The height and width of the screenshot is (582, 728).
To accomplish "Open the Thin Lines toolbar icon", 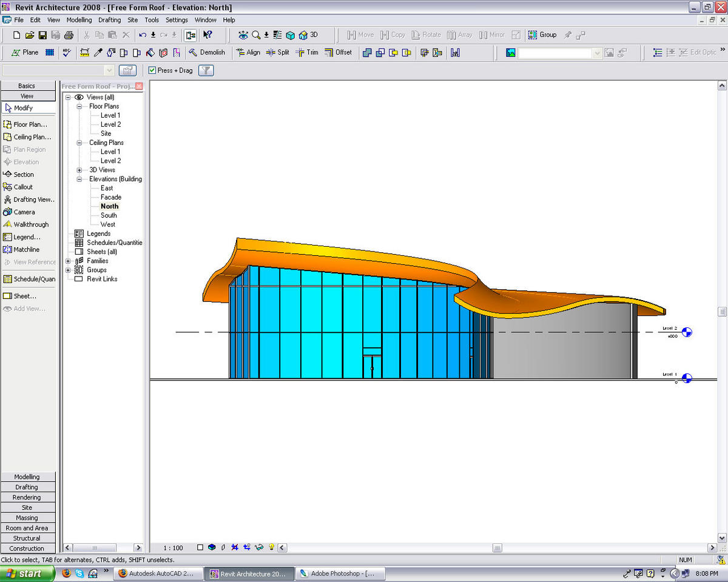I will (278, 35).
